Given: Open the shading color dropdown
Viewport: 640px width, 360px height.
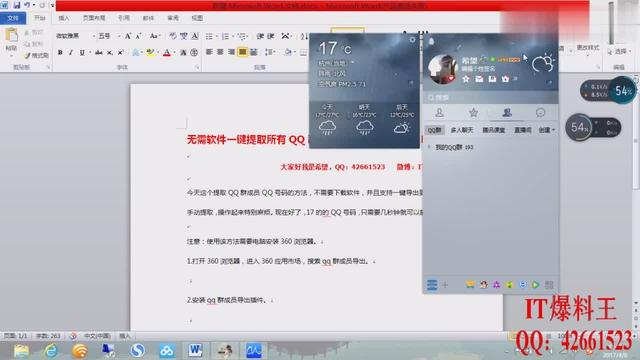Looking at the screenshot, I should coord(289,52).
